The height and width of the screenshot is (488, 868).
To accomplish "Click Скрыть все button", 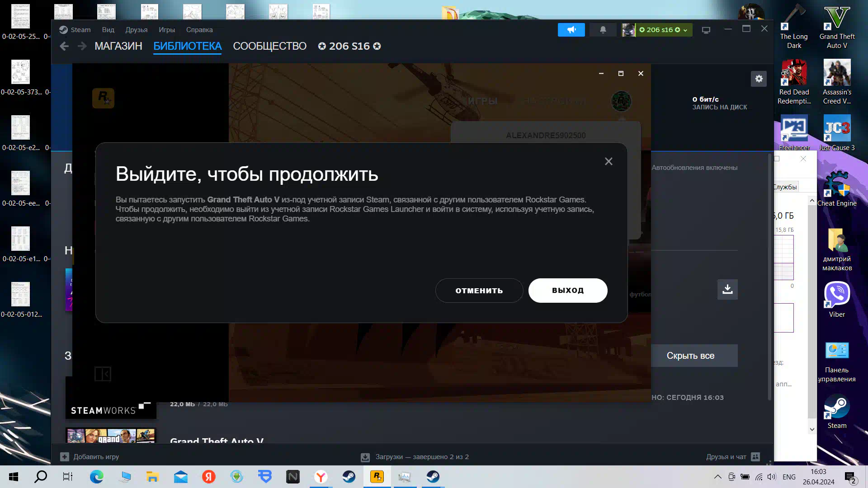I will (690, 356).
